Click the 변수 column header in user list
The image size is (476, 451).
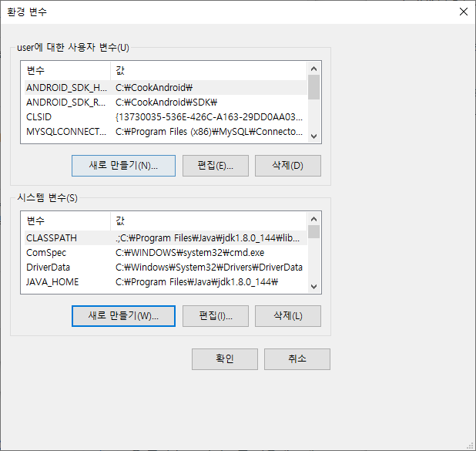point(67,70)
